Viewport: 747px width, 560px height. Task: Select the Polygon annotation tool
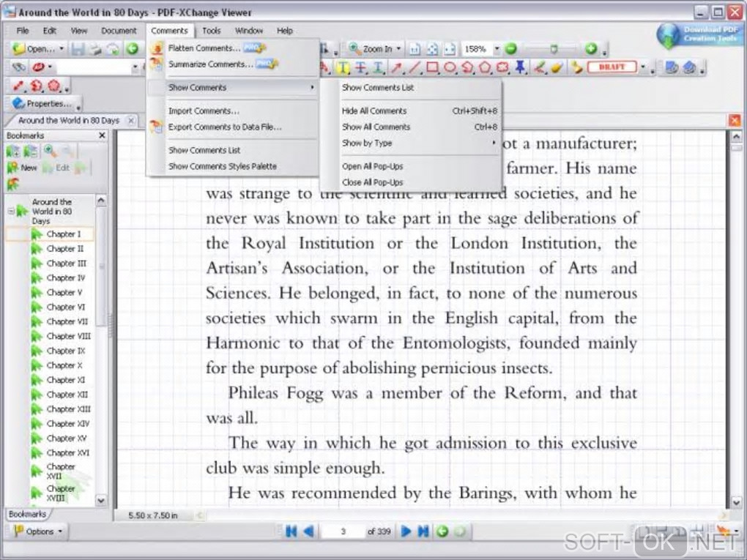click(x=485, y=67)
